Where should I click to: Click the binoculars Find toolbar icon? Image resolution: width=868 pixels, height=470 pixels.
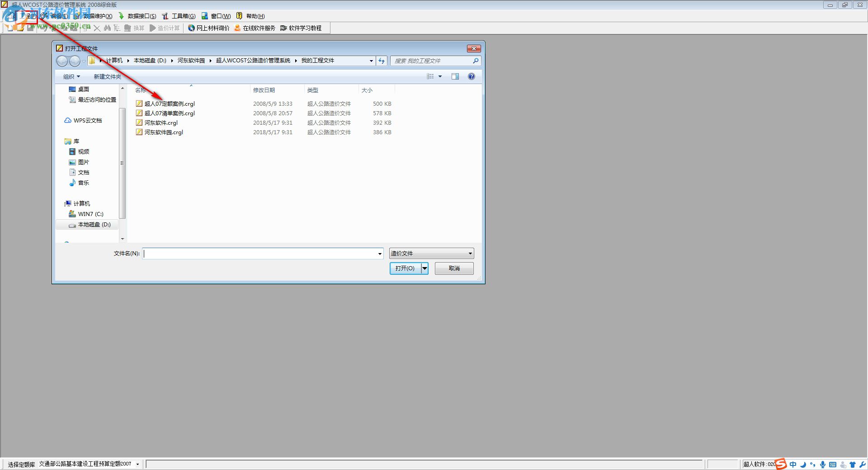107,28
